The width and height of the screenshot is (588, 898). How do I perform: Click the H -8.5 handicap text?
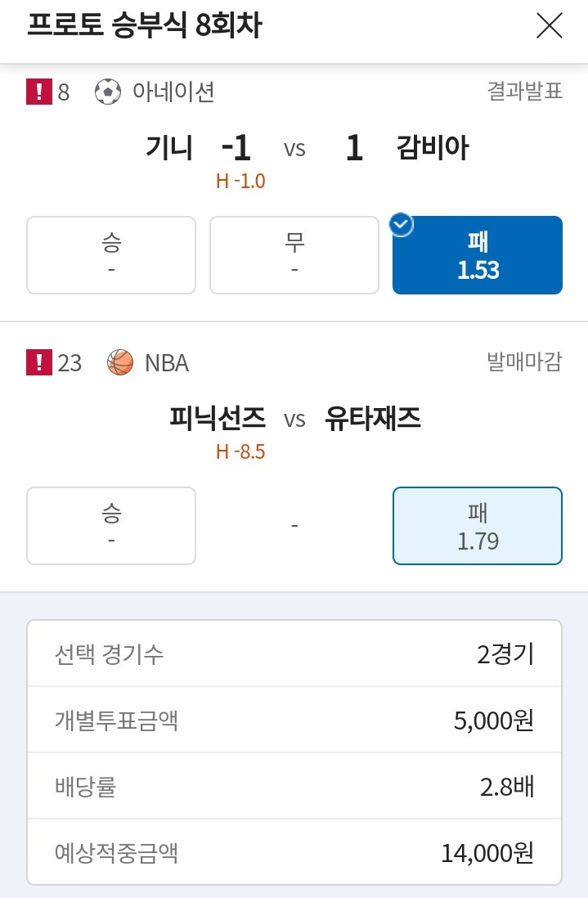coord(240,452)
